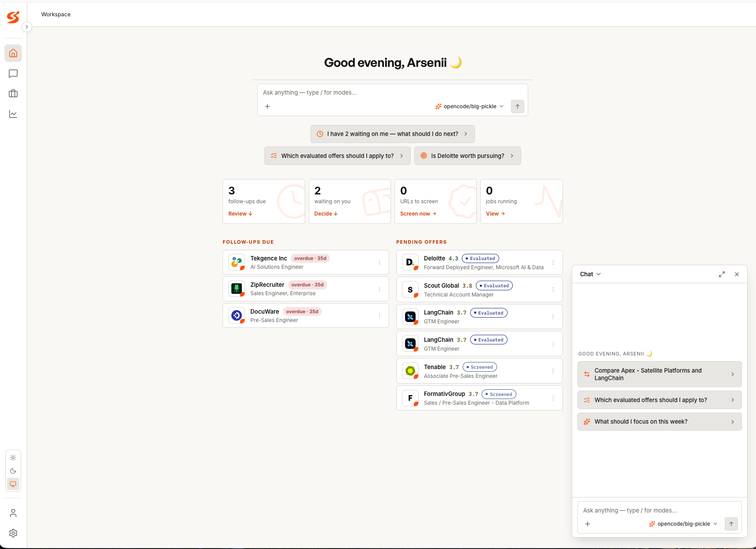This screenshot has width=756, height=549.
Task: Open ZipRecruiter row options menu
Action: [380, 289]
